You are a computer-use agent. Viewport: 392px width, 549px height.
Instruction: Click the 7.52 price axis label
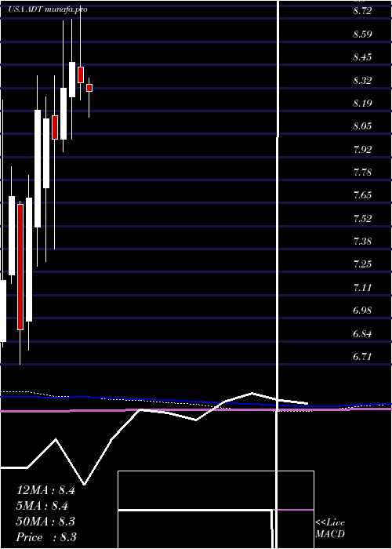pyautogui.click(x=362, y=219)
